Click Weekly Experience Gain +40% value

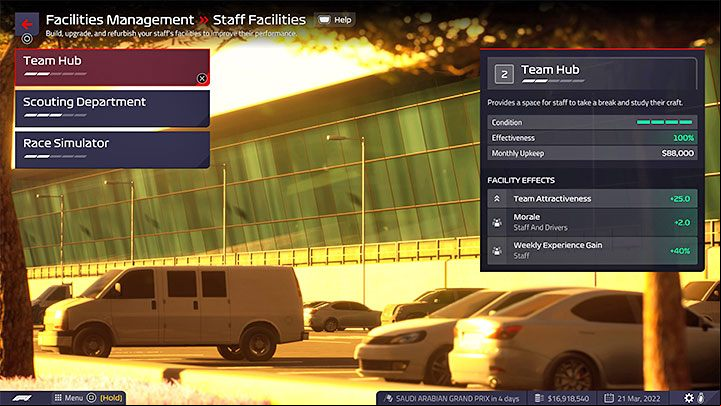[680, 251]
